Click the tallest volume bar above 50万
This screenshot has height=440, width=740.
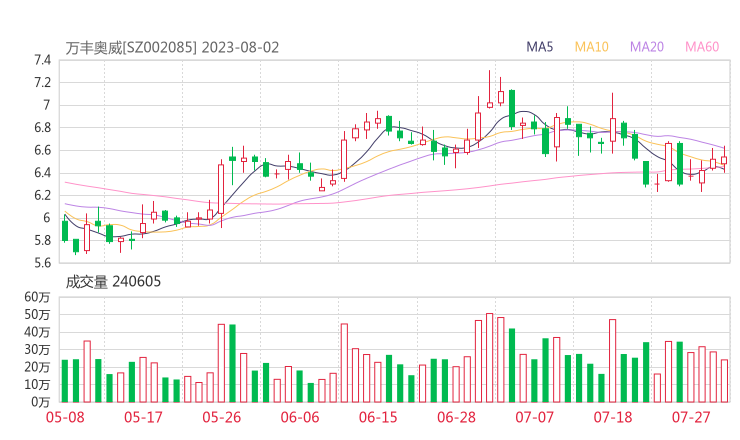tap(490, 358)
